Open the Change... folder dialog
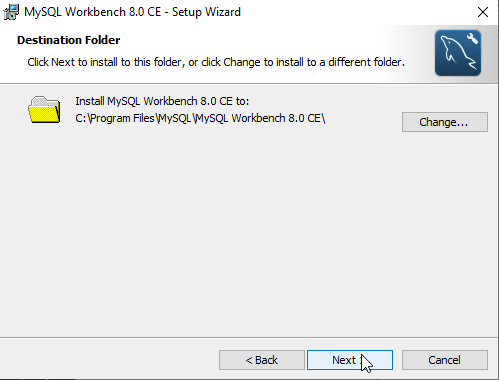This screenshot has height=380, width=499. click(445, 122)
